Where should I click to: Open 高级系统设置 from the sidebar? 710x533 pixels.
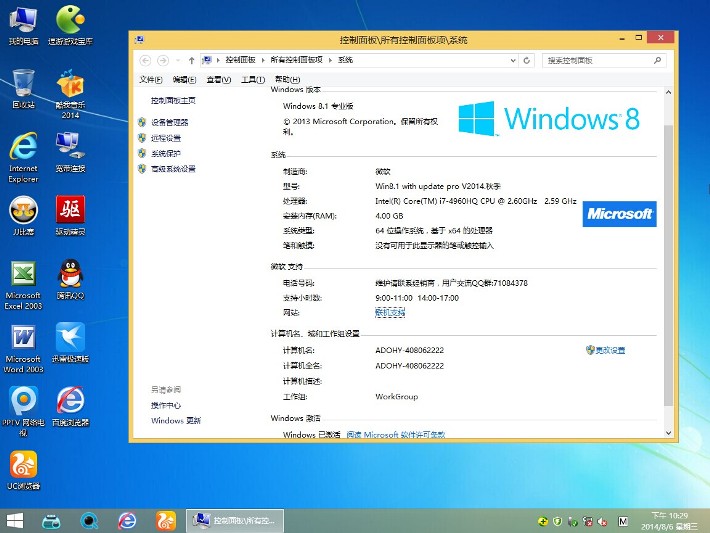[173, 169]
